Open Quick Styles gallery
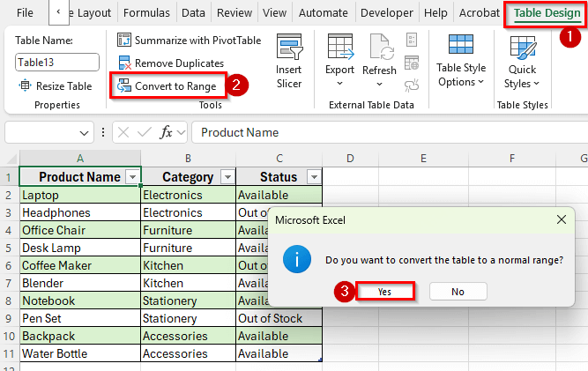Screen dimensions: 588x371 coord(522,62)
